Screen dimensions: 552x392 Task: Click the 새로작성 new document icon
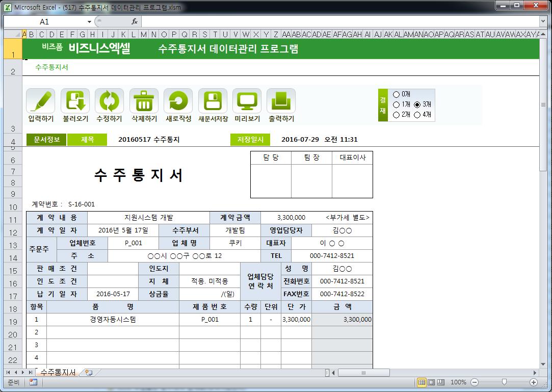click(178, 101)
